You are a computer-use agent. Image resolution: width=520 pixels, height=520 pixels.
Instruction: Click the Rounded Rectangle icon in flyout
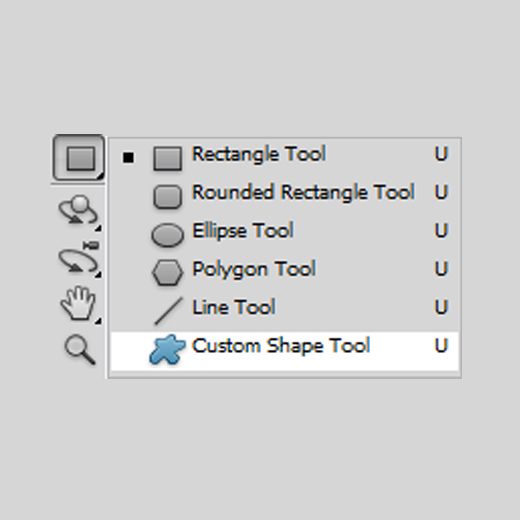point(168,197)
